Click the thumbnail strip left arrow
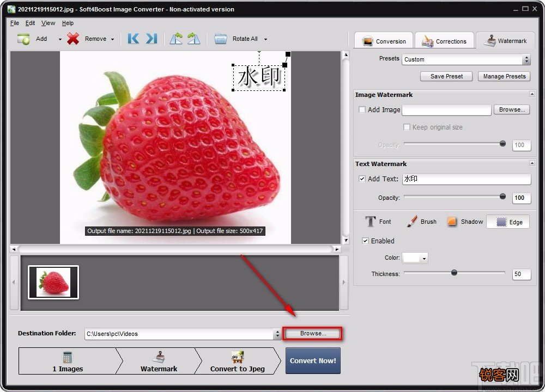The width and height of the screenshot is (545, 392). [14, 282]
